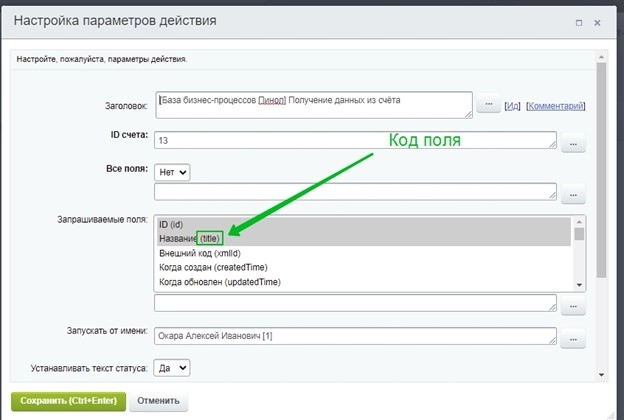This screenshot has width=624, height=420.
Task: Open the Устанавливать текст статуса dropdown
Action: tap(173, 368)
